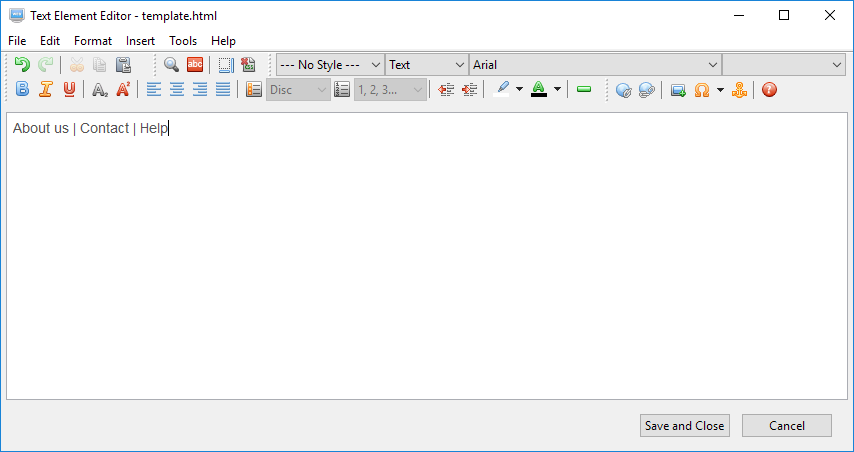Toggle Italic formatting

45,90
